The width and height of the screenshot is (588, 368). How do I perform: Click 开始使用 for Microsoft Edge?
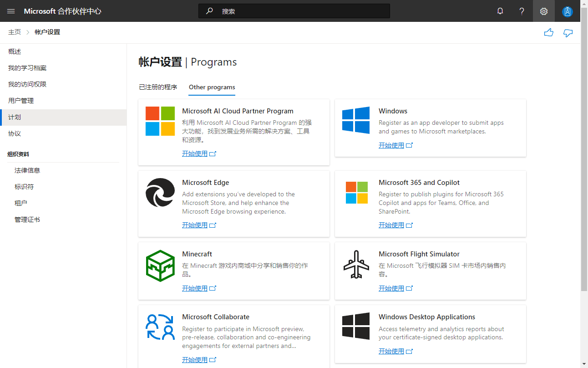(195, 225)
